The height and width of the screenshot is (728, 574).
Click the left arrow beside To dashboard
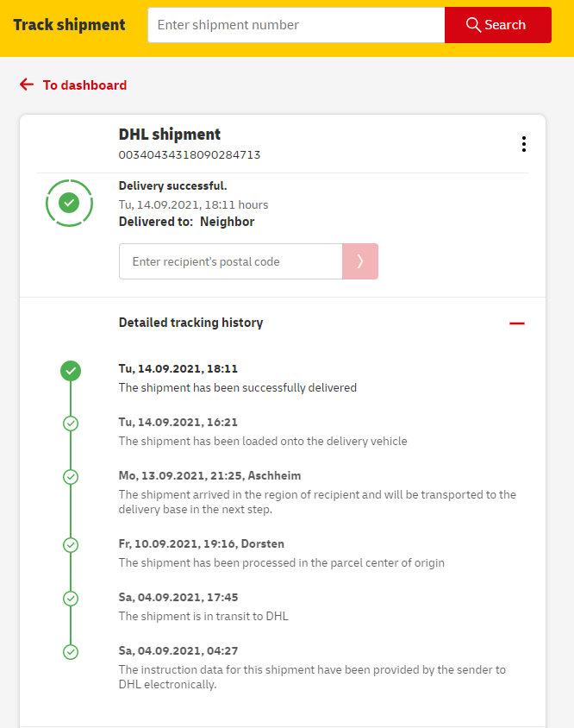27,85
